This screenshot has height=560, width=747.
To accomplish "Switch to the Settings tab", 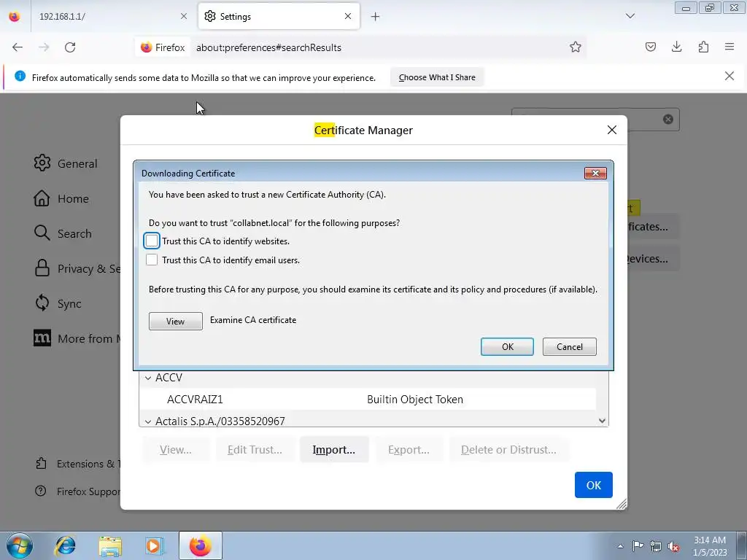I will 279,16.
